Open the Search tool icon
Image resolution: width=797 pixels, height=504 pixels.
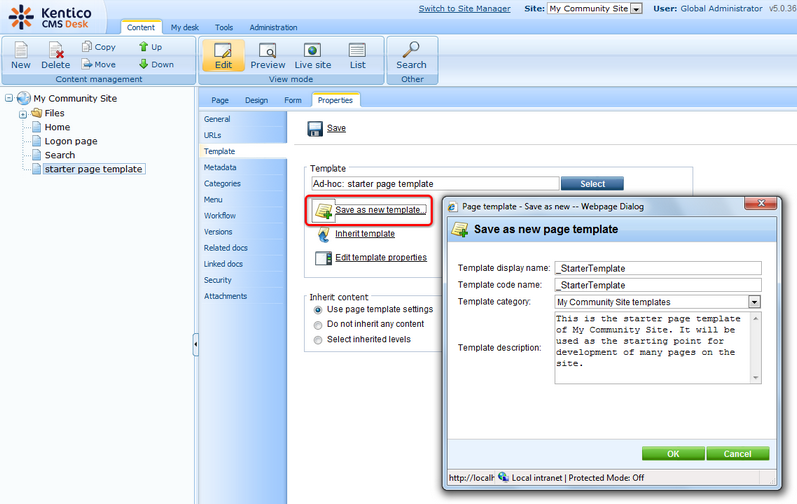tap(411, 49)
